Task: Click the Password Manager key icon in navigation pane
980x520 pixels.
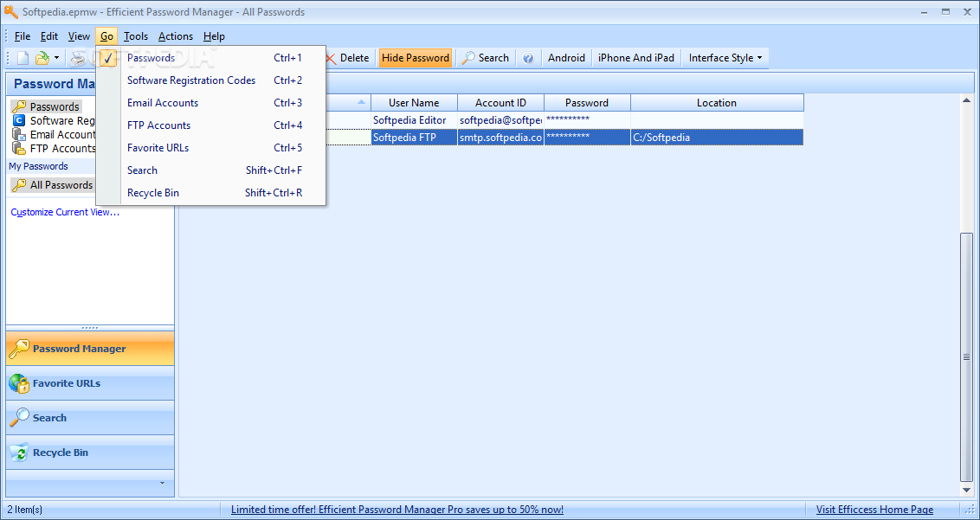Action: click(19, 349)
